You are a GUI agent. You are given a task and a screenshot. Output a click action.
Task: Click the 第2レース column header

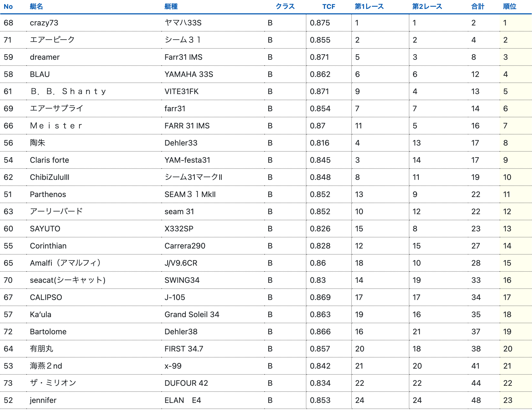(427, 7)
